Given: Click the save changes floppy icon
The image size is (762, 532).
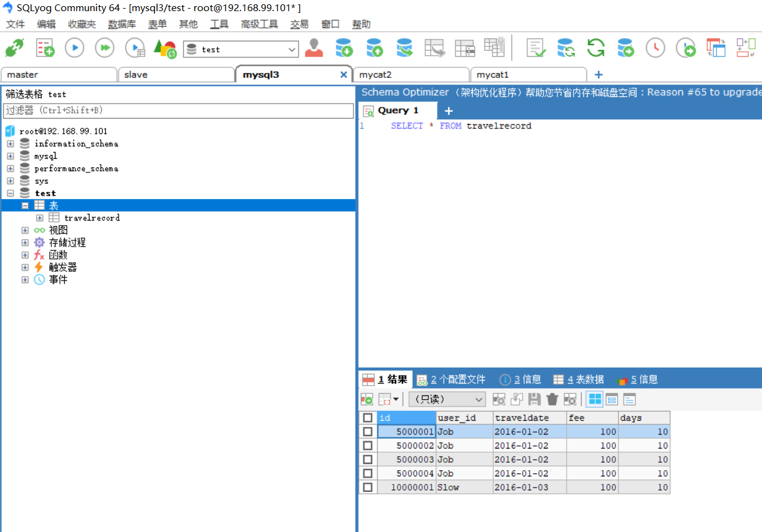Looking at the screenshot, I should tap(535, 399).
